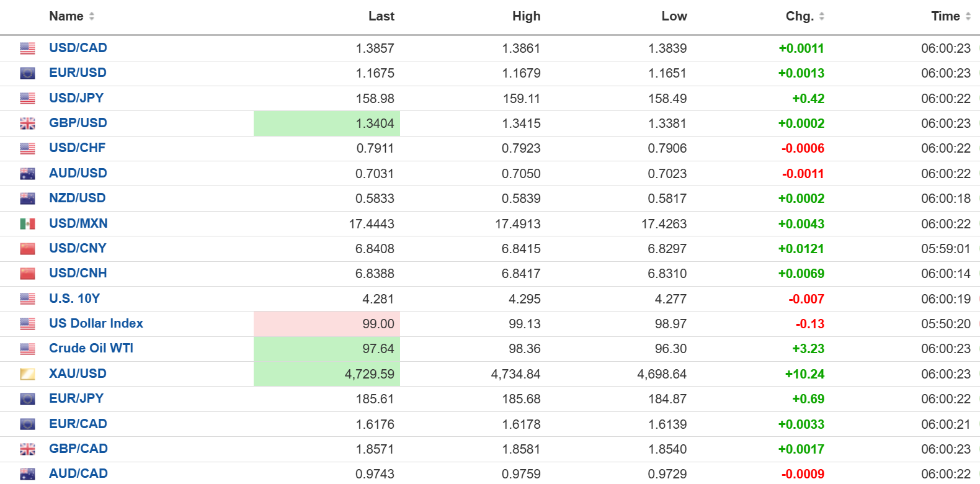The height and width of the screenshot is (484, 980).
Task: Open the U.S. 10Y bond link
Action: [74, 298]
